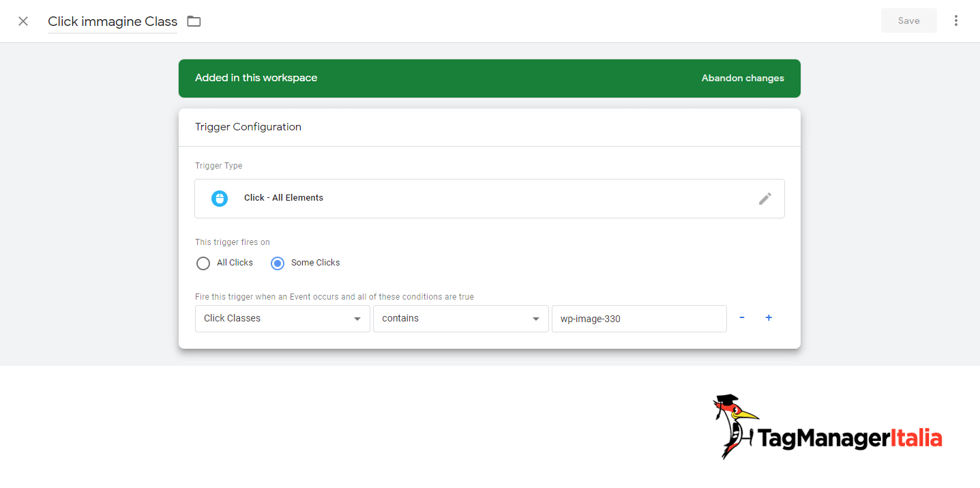
Task: Click the folder icon next to trigger name
Action: pyautogui.click(x=194, y=21)
